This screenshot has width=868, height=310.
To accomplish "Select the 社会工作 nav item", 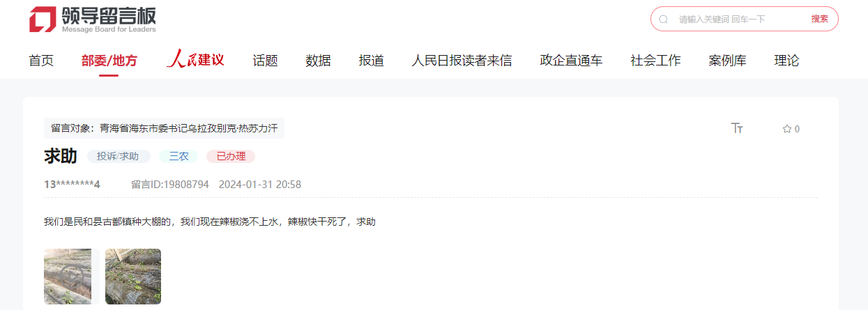I will [655, 61].
